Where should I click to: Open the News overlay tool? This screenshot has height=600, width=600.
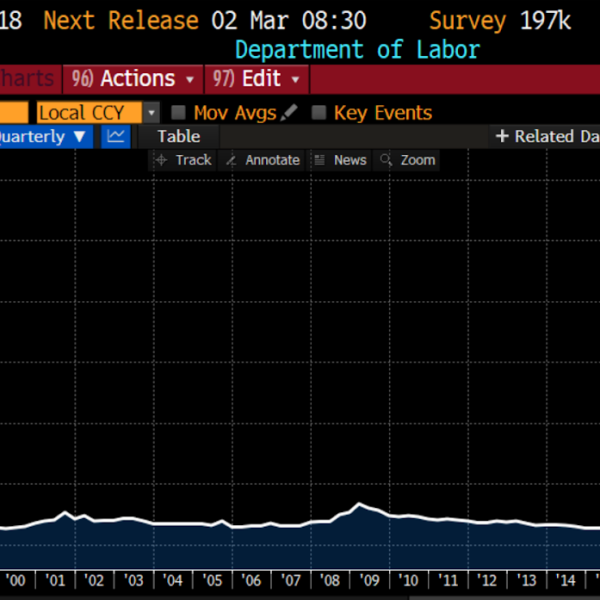[x=340, y=160]
